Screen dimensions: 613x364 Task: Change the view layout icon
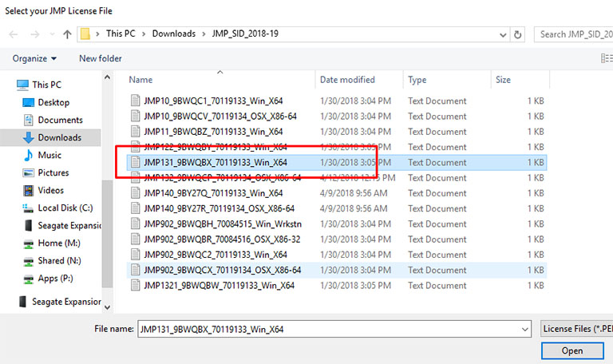pos(607,58)
